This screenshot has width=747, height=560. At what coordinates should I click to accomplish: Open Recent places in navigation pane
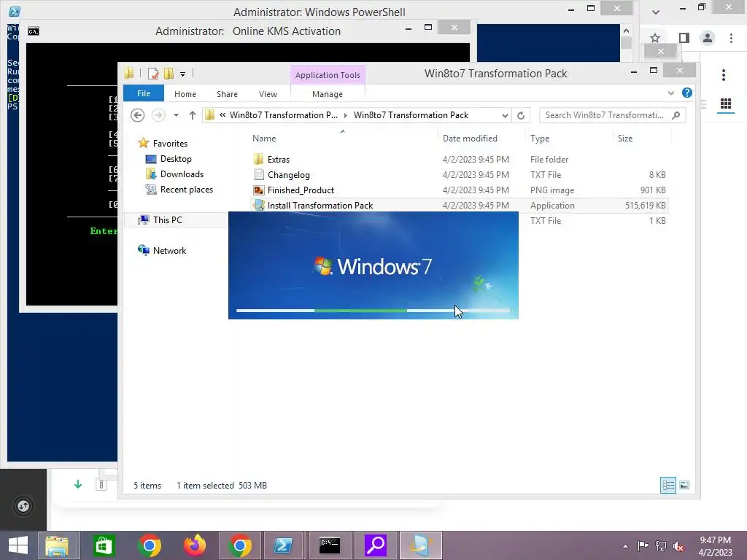[x=186, y=189]
